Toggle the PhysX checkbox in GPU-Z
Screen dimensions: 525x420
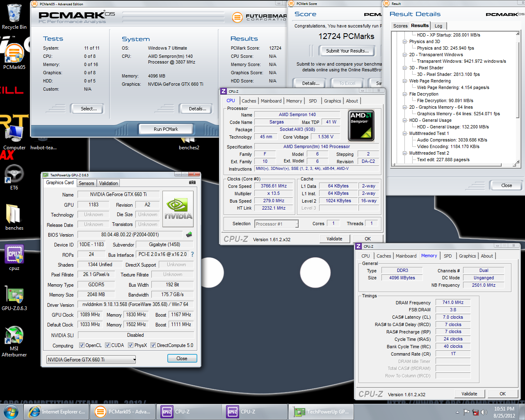(130, 345)
